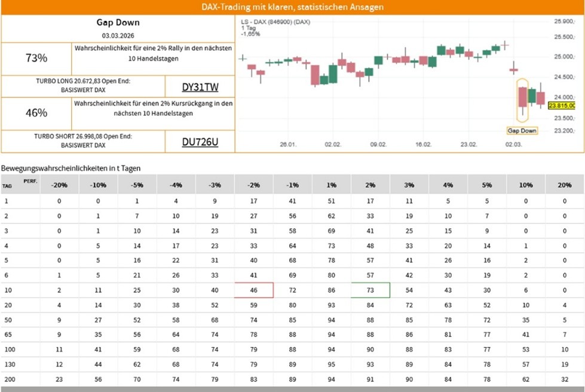585x392 pixels.
Task: Select the red-outlined 46 table cell
Action: click(x=254, y=290)
